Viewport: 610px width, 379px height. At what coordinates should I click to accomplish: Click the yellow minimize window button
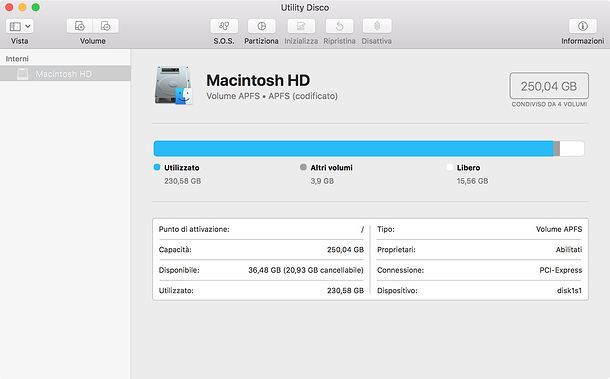pyautogui.click(x=23, y=7)
